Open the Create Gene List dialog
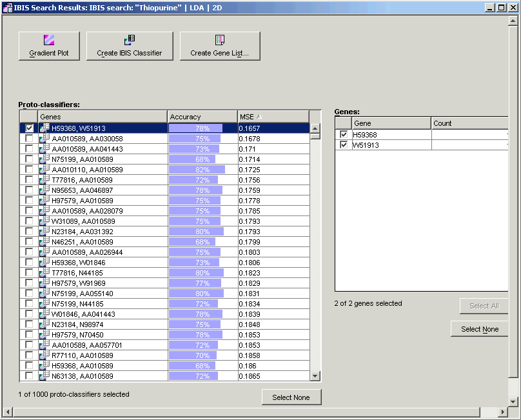Screen dimensions: 521x420 click(220, 46)
